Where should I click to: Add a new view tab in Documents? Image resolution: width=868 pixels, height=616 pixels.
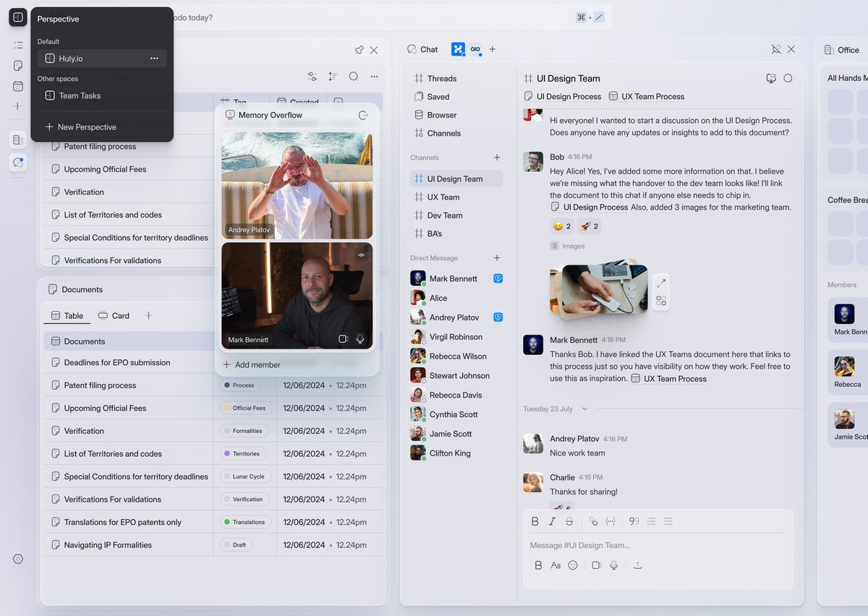click(x=148, y=316)
